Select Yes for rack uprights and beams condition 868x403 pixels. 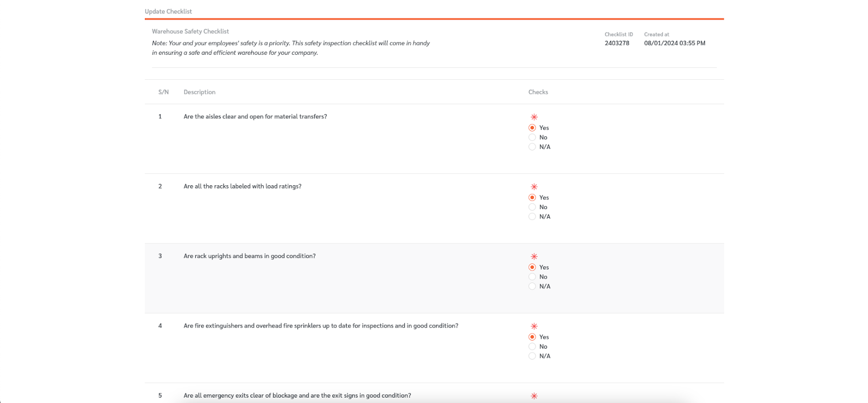(x=532, y=267)
